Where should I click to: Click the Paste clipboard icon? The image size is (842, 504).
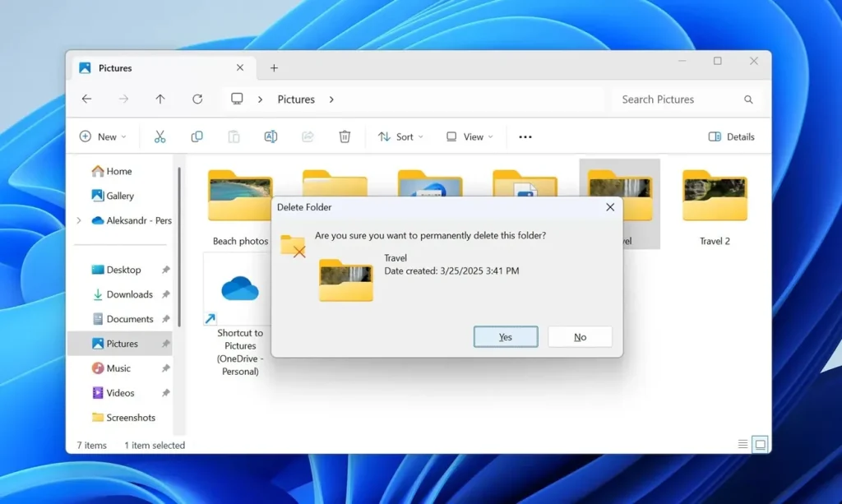coord(234,136)
